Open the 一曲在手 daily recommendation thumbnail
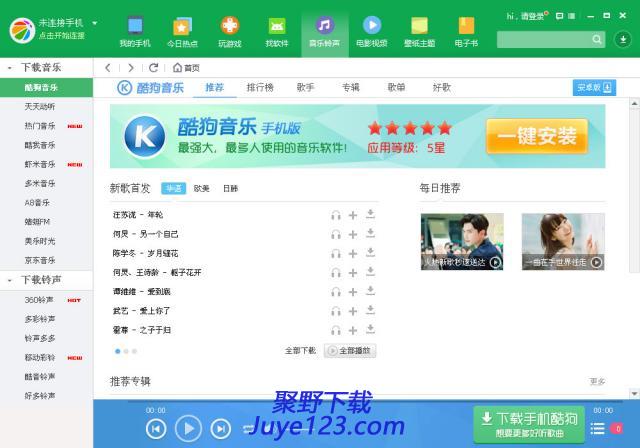Image resolution: width=640 pixels, height=448 pixels. [x=563, y=242]
